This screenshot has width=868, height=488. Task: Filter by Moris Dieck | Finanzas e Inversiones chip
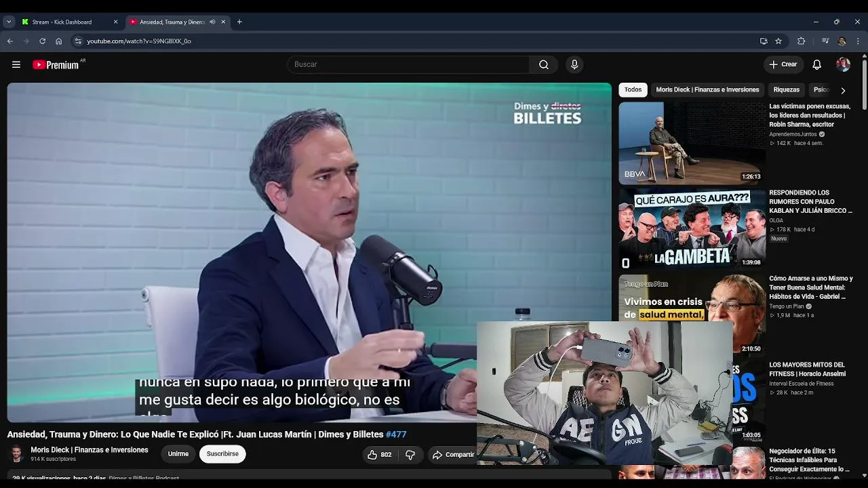pos(707,89)
